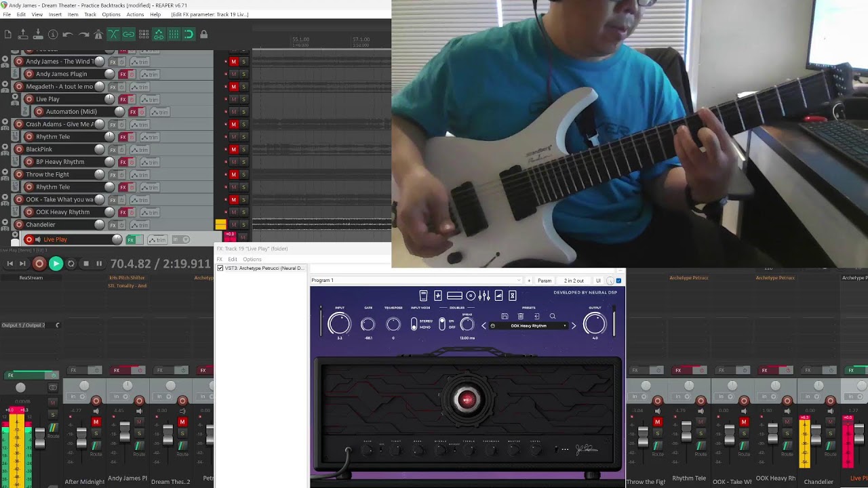
Task: Search presets magnifier icon in plugin
Action: 553,317
